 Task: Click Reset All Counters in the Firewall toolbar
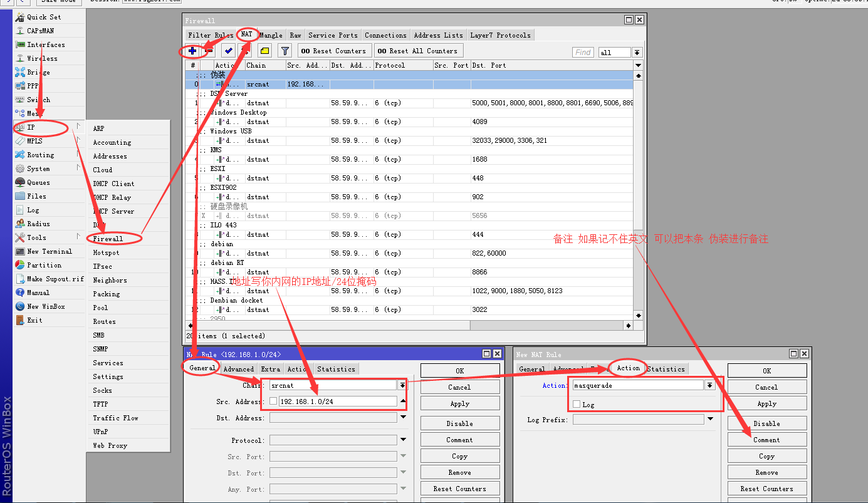point(419,51)
